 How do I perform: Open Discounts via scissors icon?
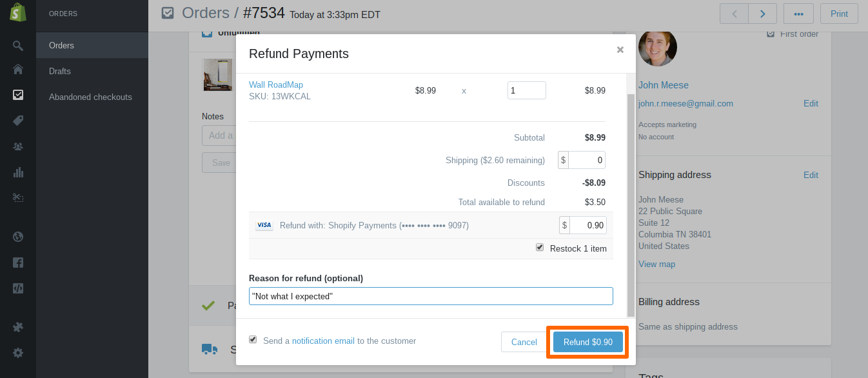tap(18, 198)
